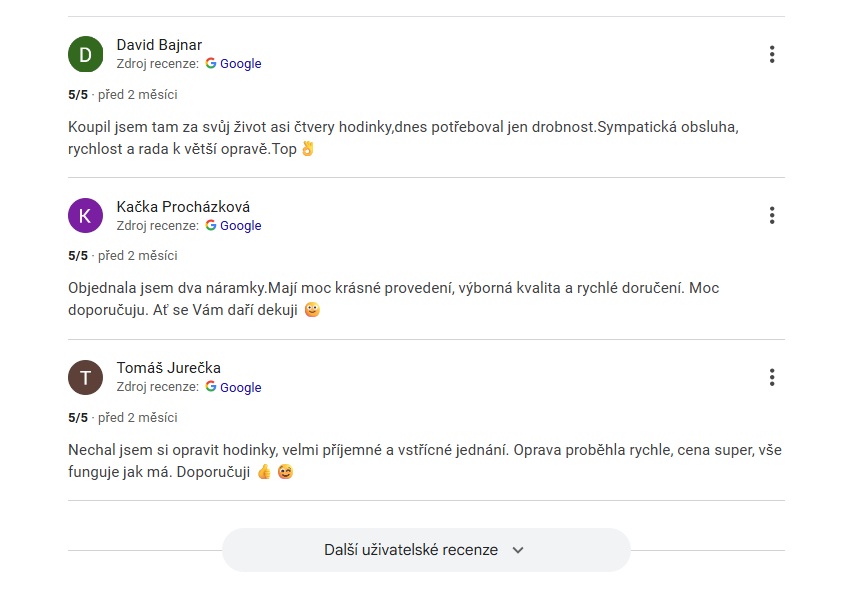Click the Google link under Kačka Procházková's name
This screenshot has height=593, width=856.
click(241, 225)
